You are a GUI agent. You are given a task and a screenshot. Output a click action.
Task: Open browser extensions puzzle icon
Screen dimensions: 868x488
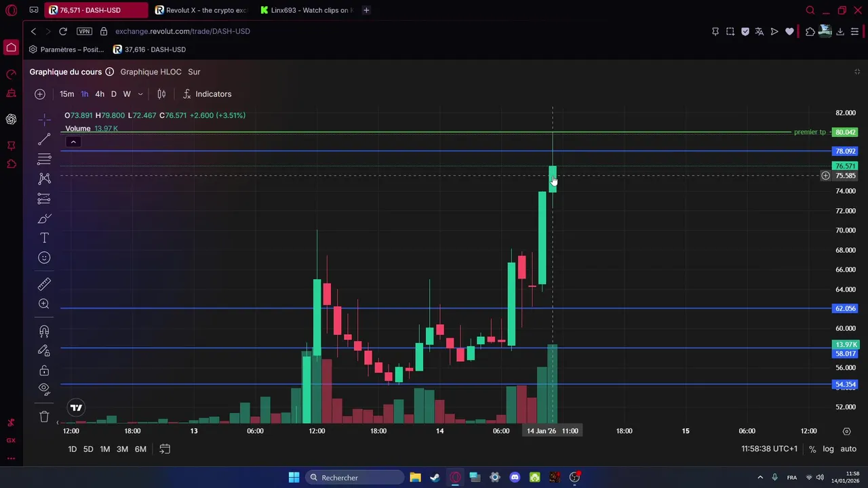(810, 31)
